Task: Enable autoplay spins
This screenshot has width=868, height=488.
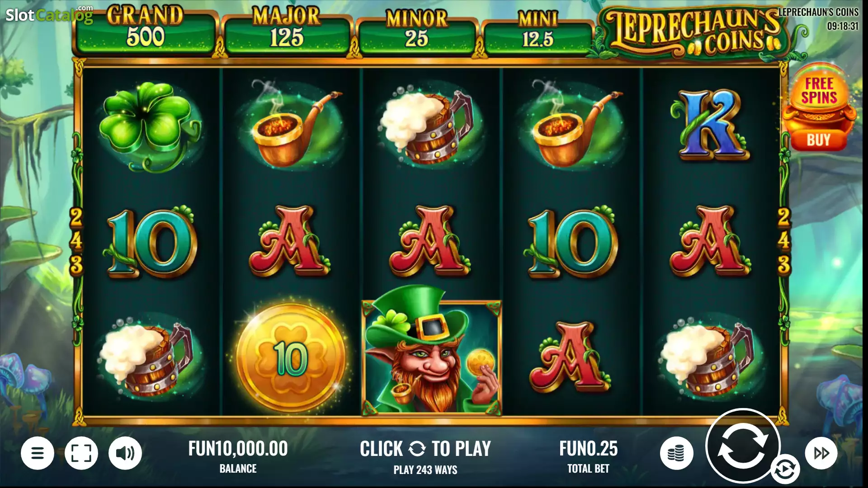Action: tap(785, 469)
